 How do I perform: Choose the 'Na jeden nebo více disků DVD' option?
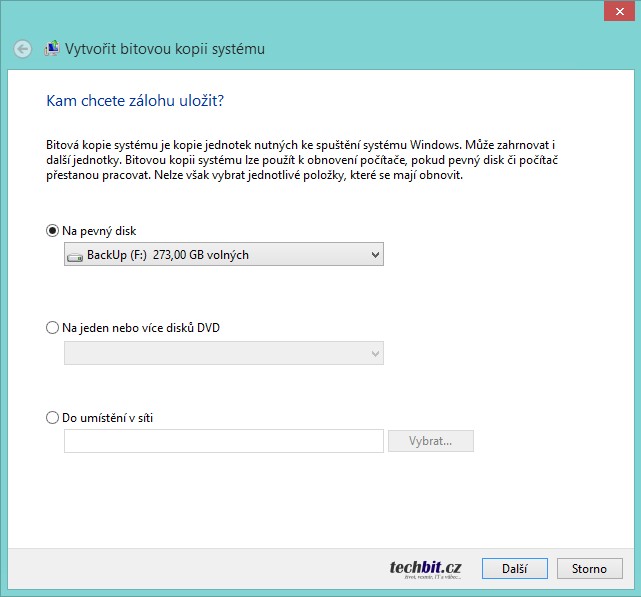[53, 327]
